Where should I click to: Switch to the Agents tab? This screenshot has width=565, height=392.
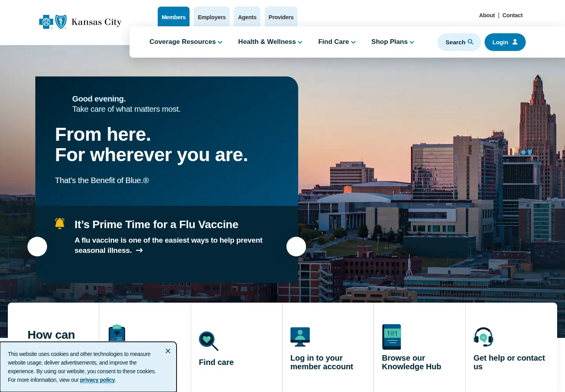[x=247, y=17]
